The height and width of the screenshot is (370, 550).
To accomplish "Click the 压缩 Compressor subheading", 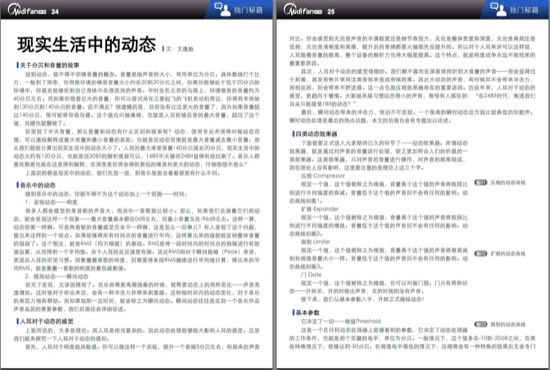I will click(x=323, y=176).
